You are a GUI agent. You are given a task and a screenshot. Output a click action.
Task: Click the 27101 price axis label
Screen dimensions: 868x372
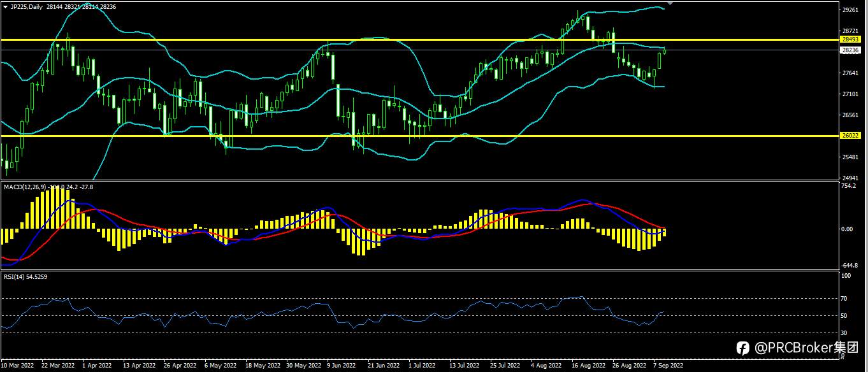pyautogui.click(x=850, y=94)
